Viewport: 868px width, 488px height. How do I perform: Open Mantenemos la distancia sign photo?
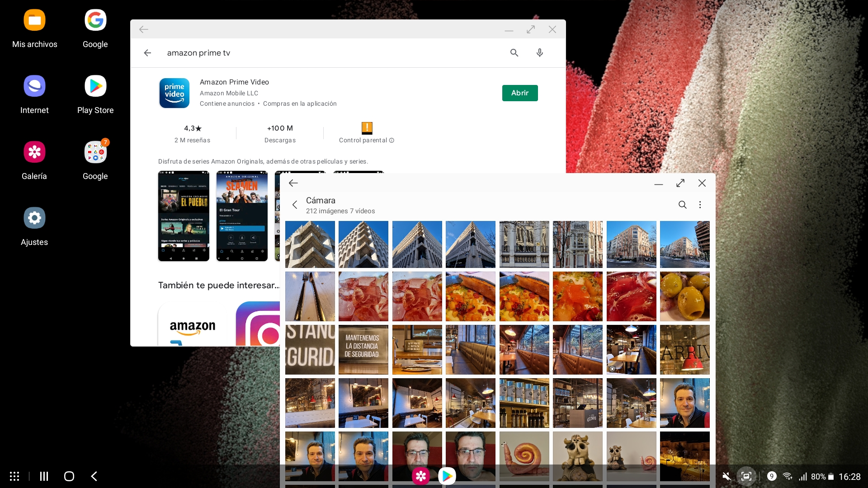coord(363,350)
